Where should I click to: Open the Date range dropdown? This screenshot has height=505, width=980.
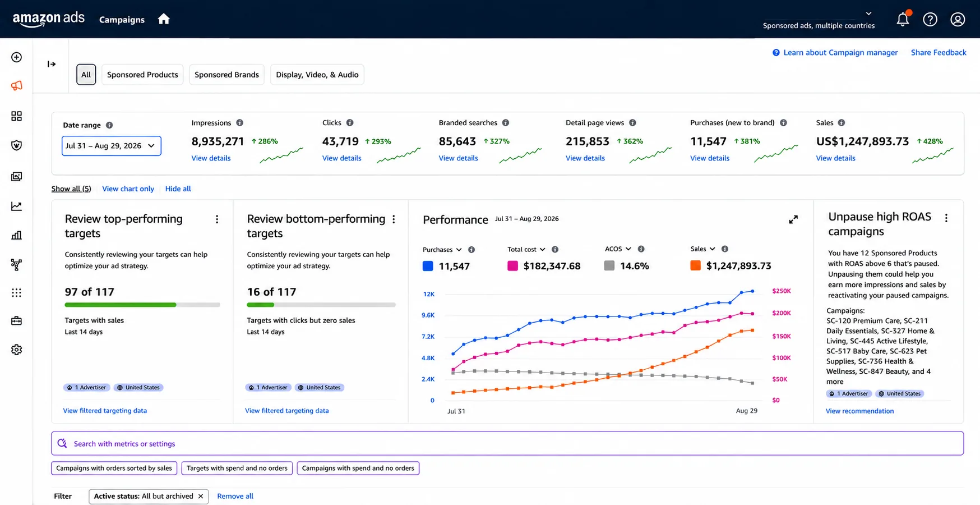[111, 146]
